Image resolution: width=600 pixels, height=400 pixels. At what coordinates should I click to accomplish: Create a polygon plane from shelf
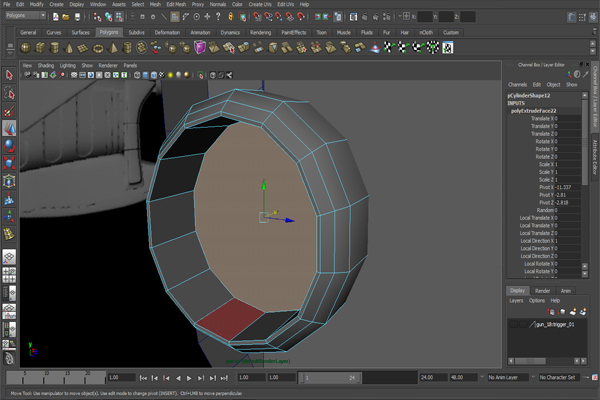83,48
